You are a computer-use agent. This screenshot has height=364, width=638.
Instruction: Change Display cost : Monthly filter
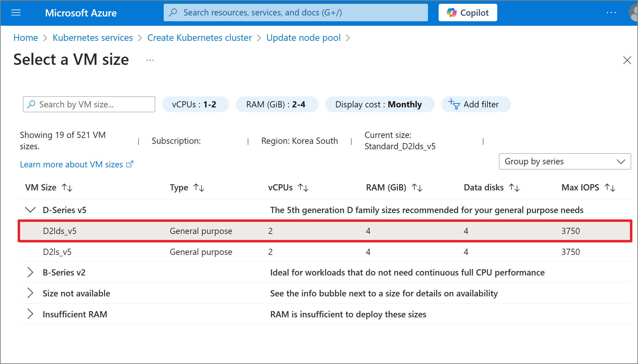tap(380, 104)
